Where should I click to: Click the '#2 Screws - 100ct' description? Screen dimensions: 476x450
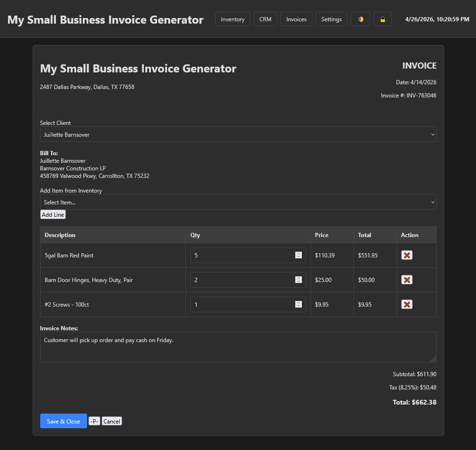(x=67, y=305)
